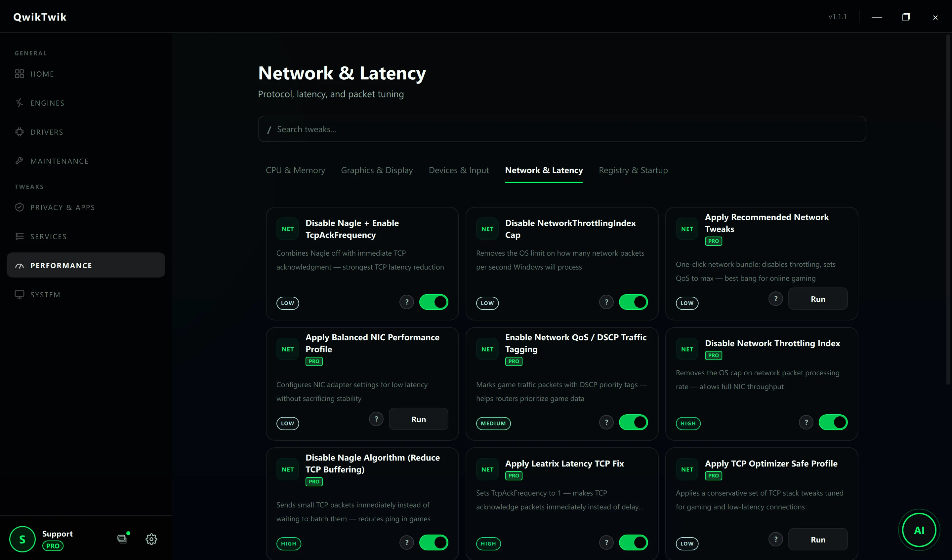Screen dimensions: 952x560
Task: Open the Home sidebar icon
Action: (x=19, y=74)
